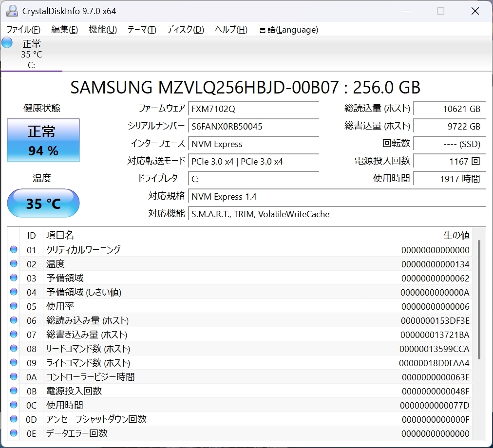Click status orb for アンセーフシャットダウン回数 row
Viewport: 493px width, 448px height.
[x=14, y=419]
